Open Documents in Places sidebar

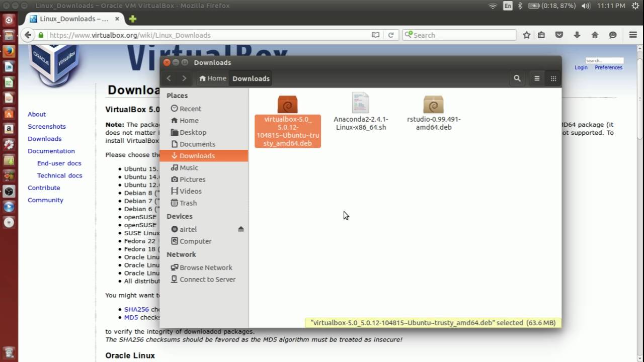[x=204, y=144]
